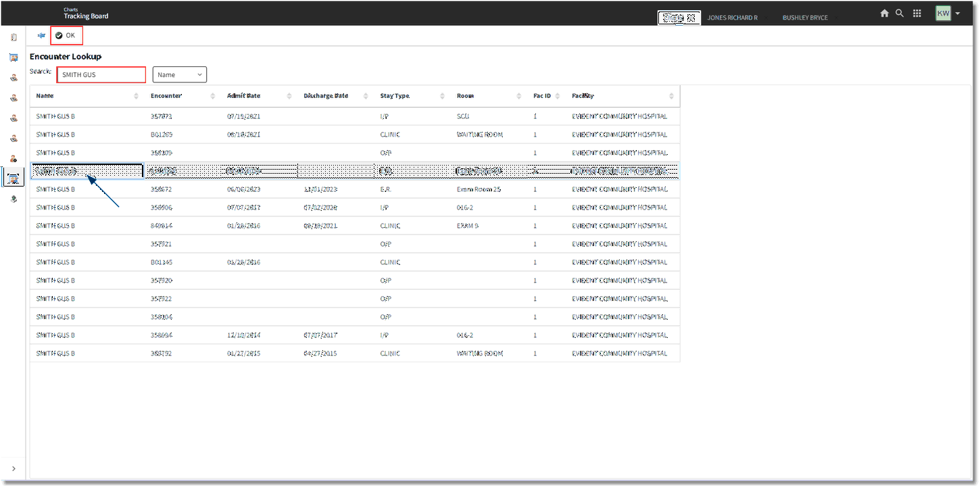
Task: Switch to the BUSHLEY BRYCE tab
Action: click(805, 18)
